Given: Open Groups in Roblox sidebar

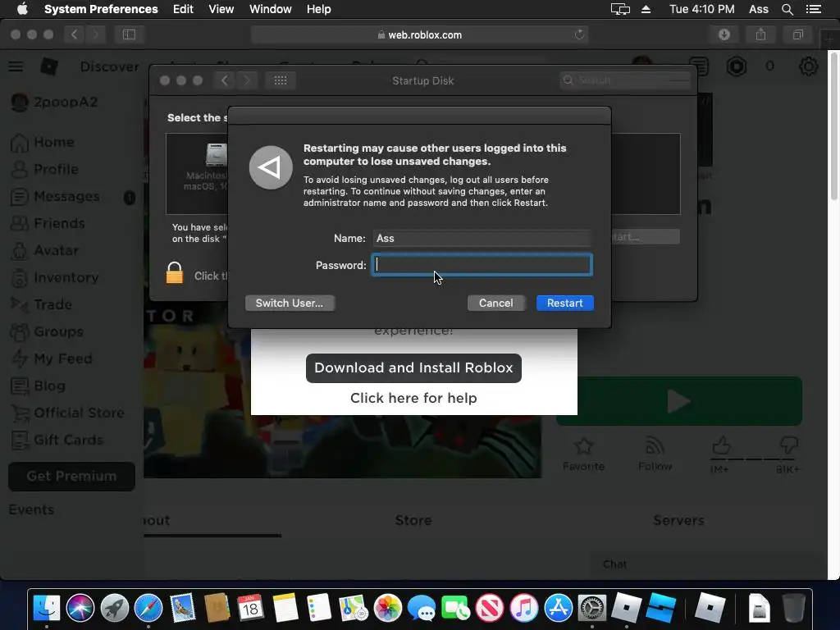Looking at the screenshot, I should pos(47,331).
